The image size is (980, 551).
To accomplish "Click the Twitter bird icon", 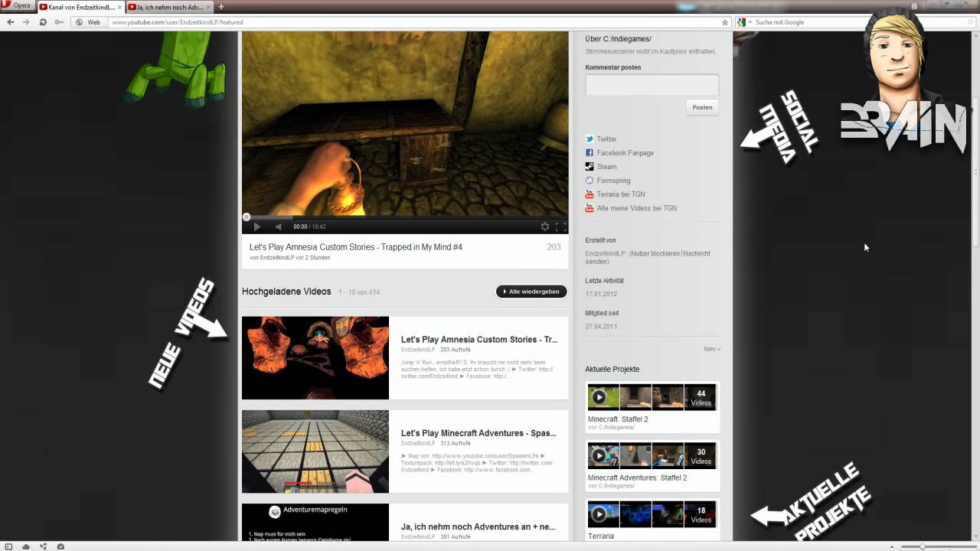I will 590,139.
